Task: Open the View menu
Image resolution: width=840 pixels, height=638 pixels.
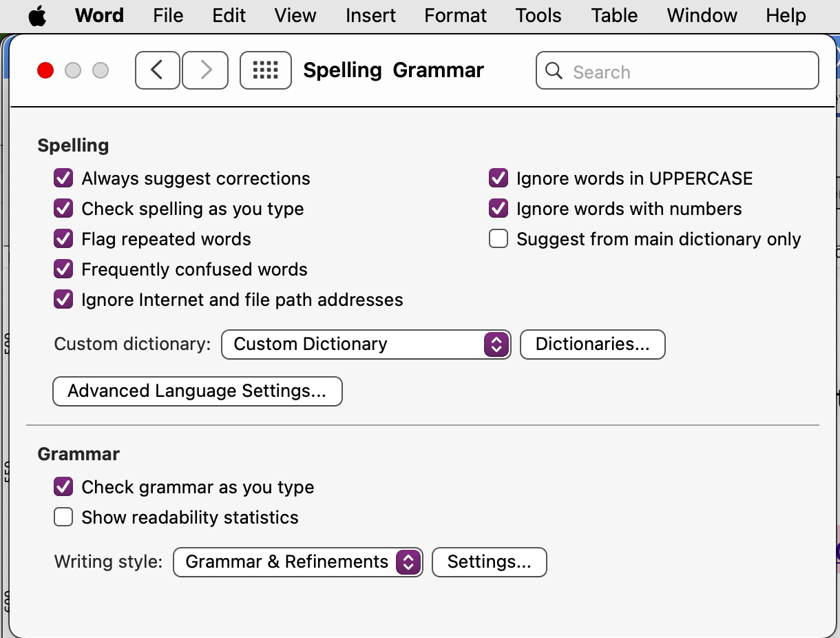Action: point(296,15)
